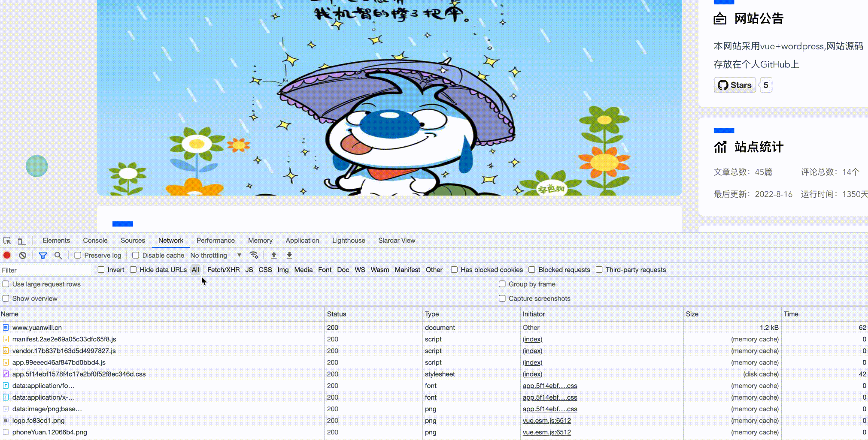Image resolution: width=868 pixels, height=440 pixels.
Task: Switch to the Elements tab
Action: 56,241
